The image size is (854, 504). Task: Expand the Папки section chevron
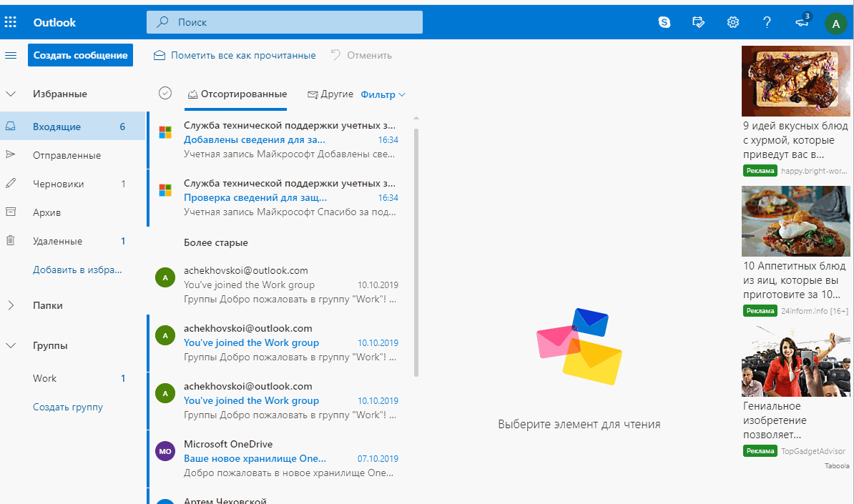[x=10, y=305]
